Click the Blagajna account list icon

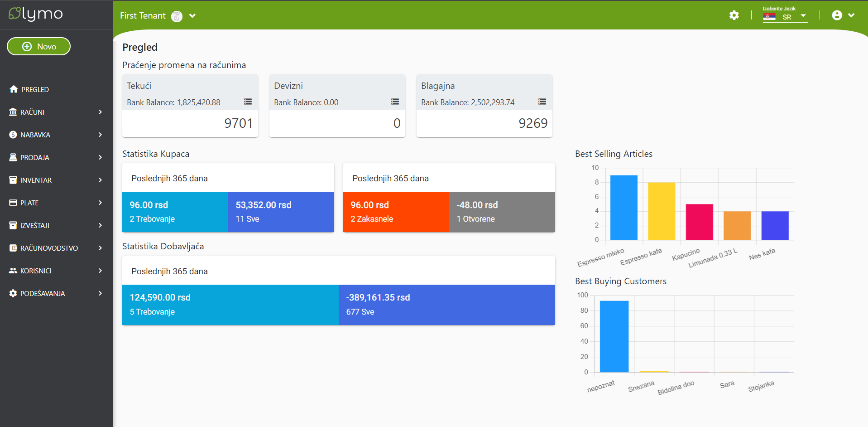click(x=542, y=102)
